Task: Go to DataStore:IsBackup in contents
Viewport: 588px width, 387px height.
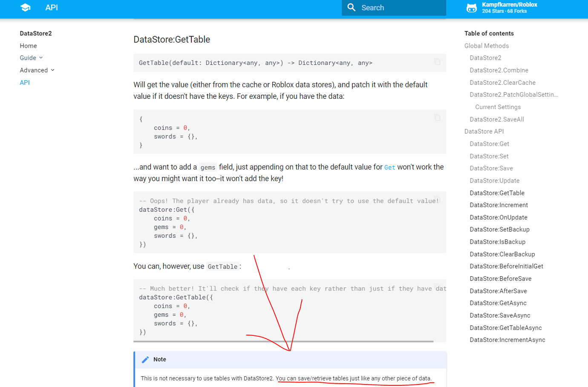Action: 497,242
